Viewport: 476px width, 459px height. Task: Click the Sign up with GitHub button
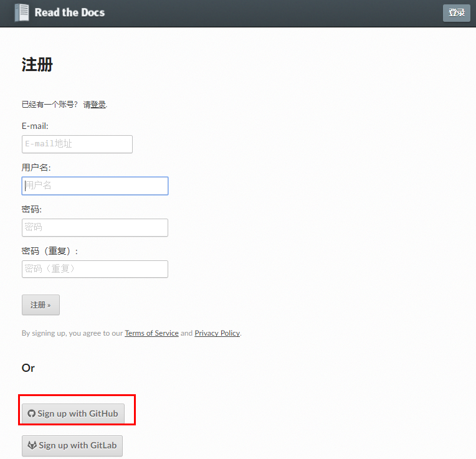click(73, 414)
